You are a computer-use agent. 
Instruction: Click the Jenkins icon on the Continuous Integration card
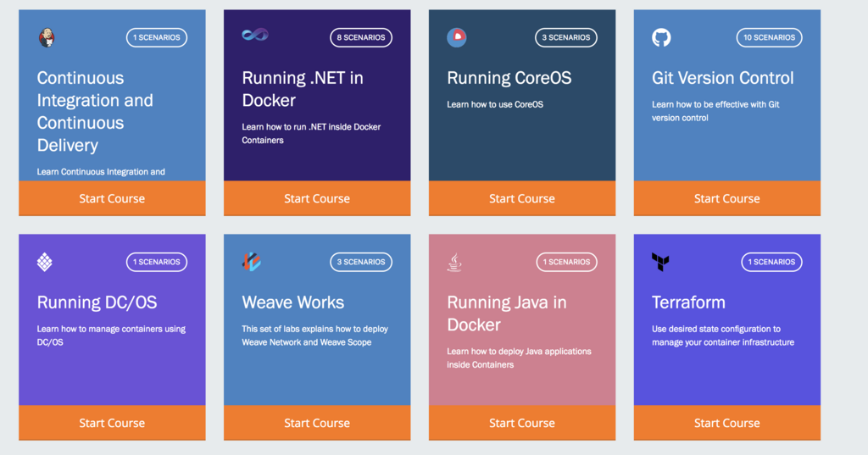click(47, 37)
